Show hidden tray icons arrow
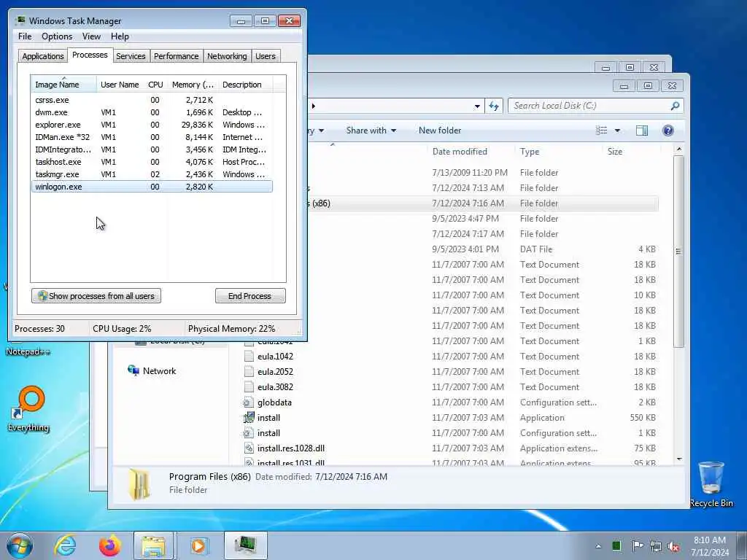The width and height of the screenshot is (747, 560). 598,547
